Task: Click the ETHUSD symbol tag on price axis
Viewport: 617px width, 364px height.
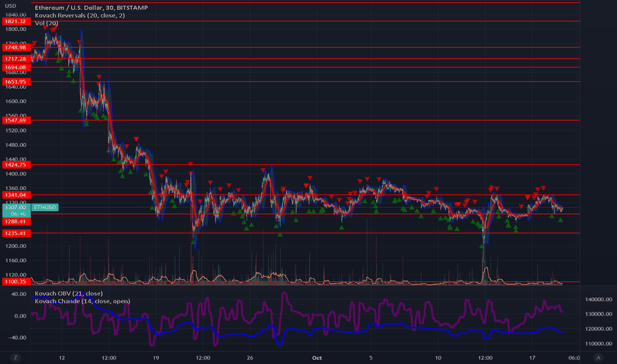Action: [45, 207]
